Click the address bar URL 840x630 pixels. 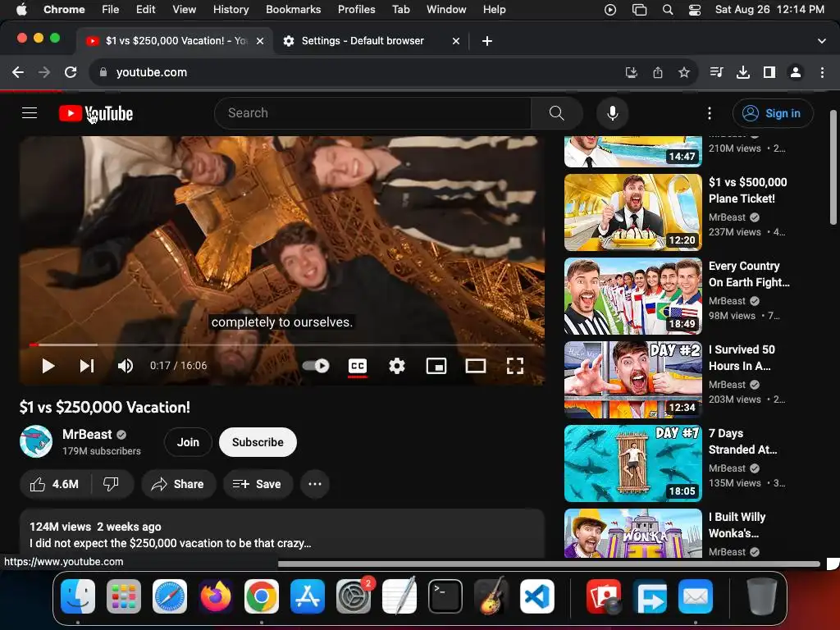pyautogui.click(x=152, y=72)
